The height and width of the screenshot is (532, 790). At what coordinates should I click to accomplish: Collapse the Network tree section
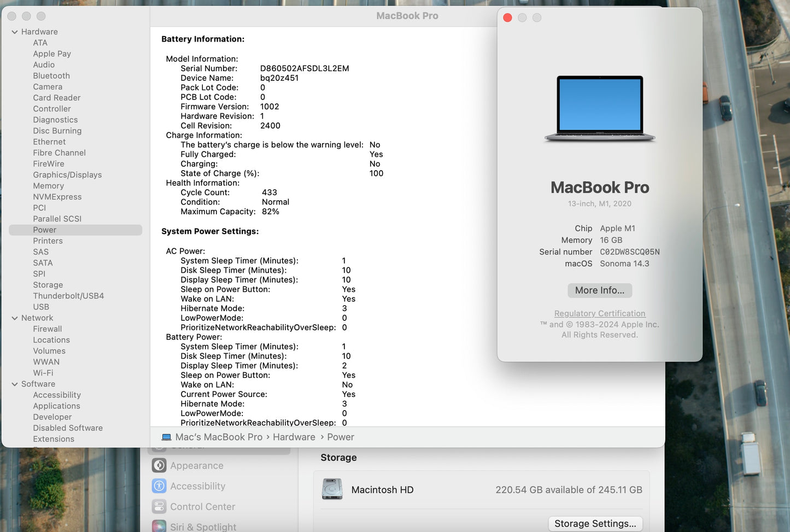coord(15,318)
